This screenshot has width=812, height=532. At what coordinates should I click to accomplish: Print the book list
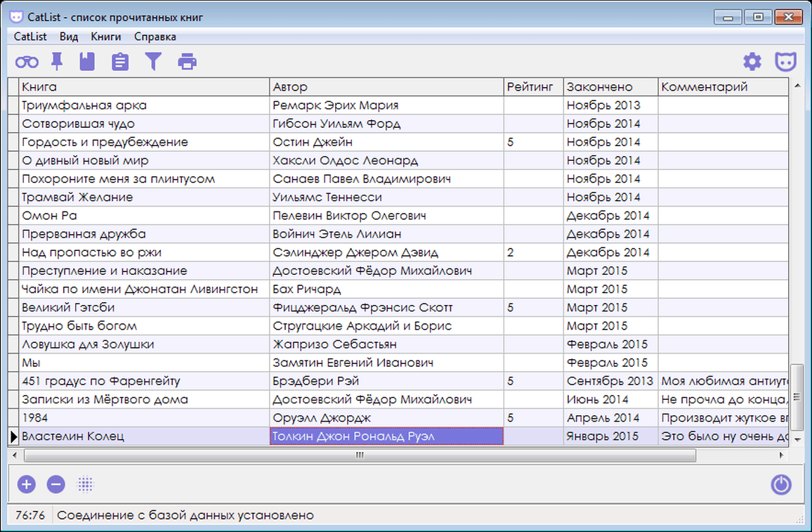pos(187,62)
